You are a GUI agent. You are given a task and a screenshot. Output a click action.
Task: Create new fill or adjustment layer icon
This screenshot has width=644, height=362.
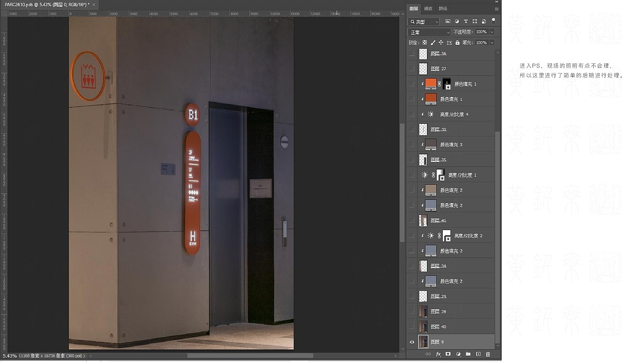(x=458, y=354)
